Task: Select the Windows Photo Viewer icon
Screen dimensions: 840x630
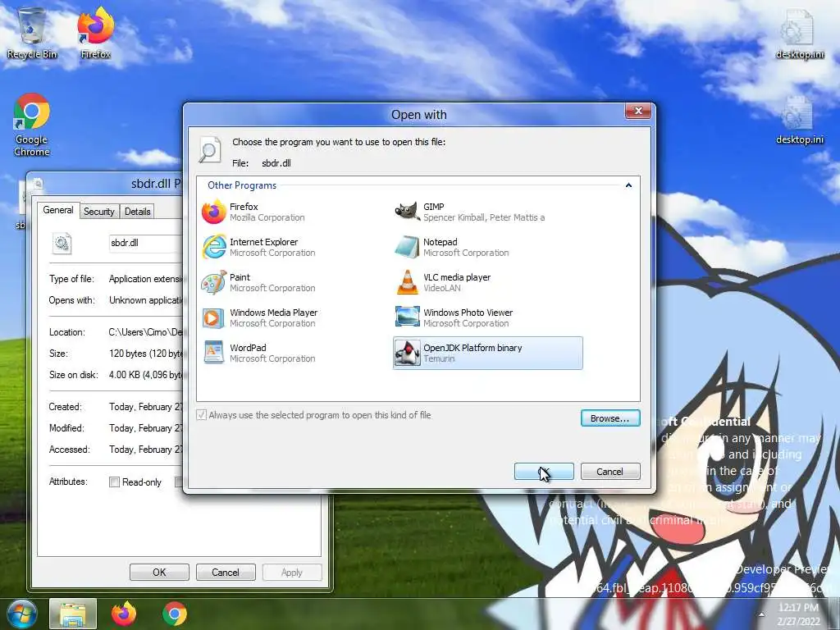Action: (407, 317)
